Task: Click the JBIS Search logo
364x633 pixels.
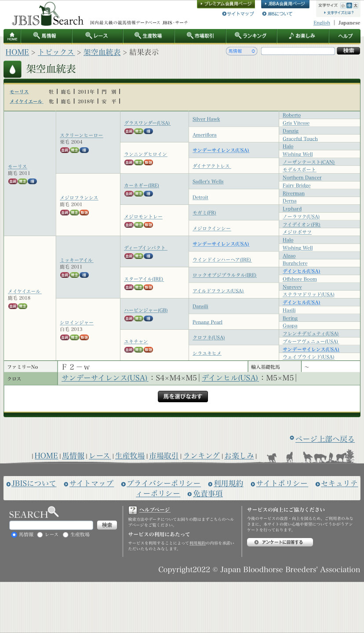Action: tap(47, 15)
